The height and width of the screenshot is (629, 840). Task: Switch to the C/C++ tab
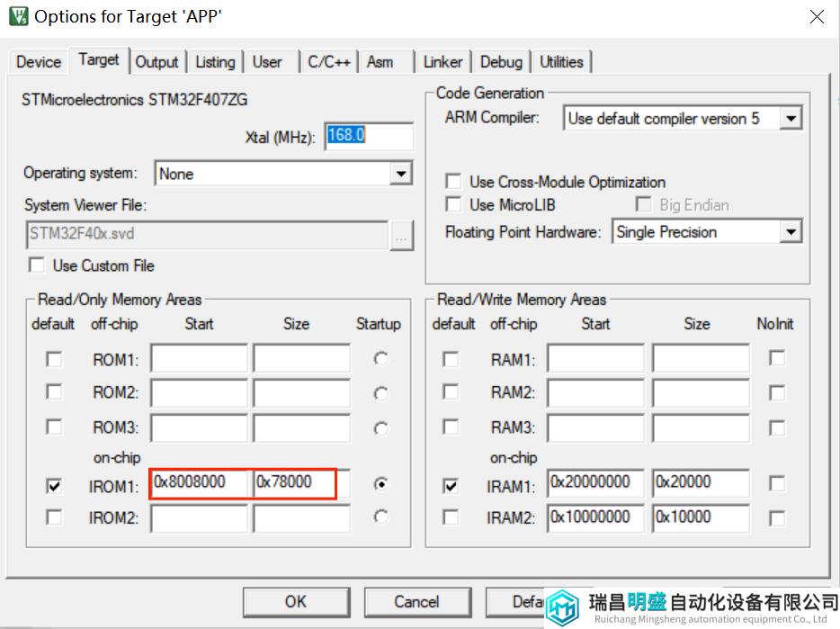point(329,62)
